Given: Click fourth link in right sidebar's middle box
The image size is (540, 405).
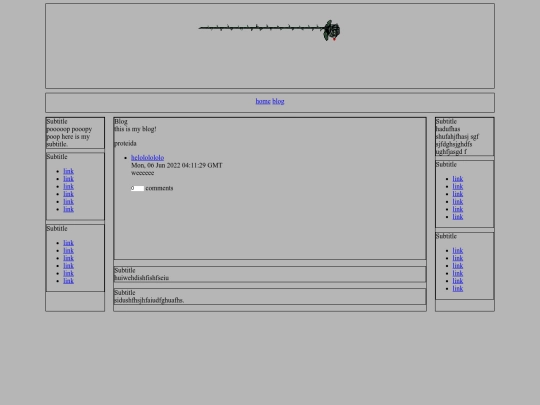Looking at the screenshot, I should (458, 201).
